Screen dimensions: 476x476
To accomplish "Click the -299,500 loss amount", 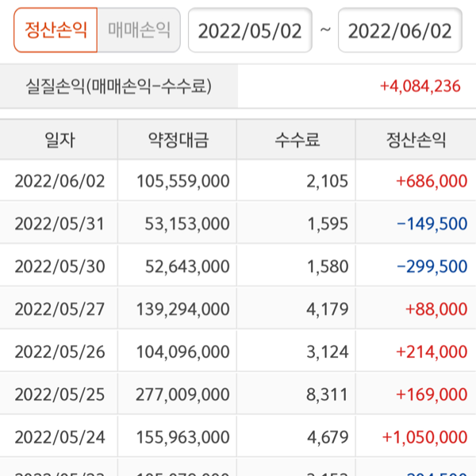I will point(432,267).
